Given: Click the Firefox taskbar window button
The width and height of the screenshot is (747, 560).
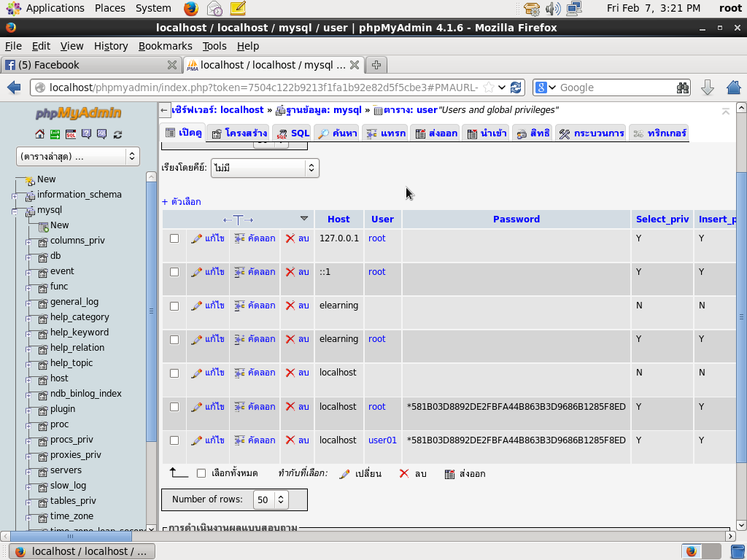Looking at the screenshot, I should (82, 551).
